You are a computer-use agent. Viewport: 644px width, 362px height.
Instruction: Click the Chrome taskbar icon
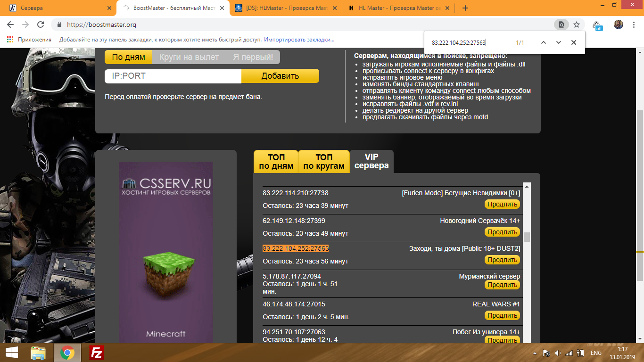tap(67, 353)
